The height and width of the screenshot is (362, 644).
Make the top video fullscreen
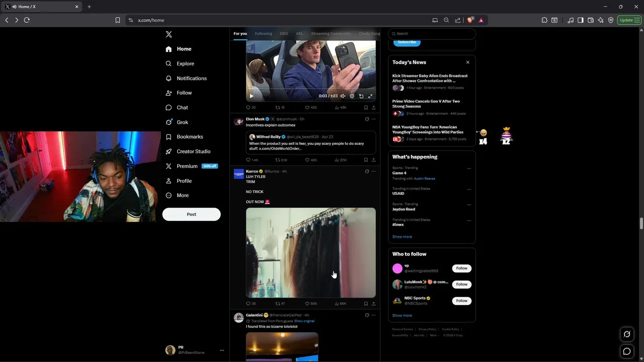[370, 96]
